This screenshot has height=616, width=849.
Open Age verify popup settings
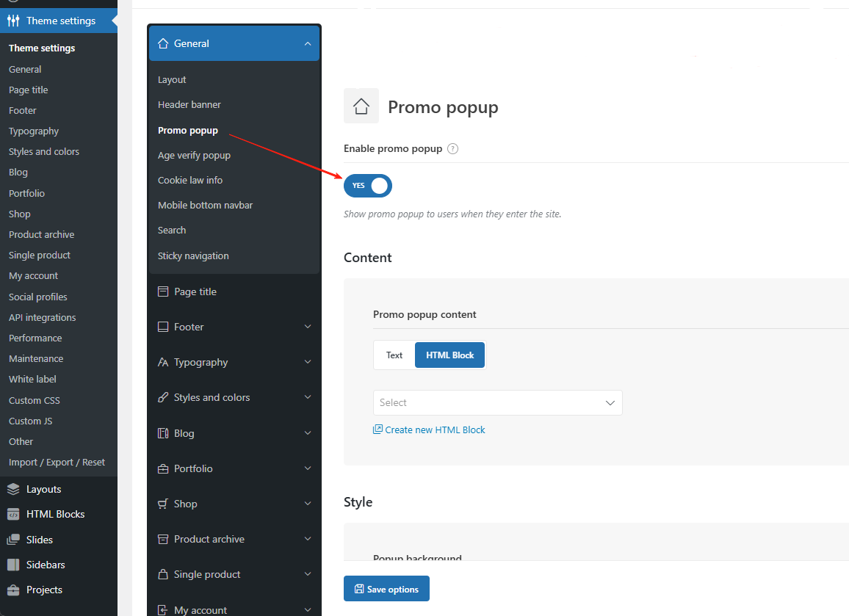[x=194, y=155]
